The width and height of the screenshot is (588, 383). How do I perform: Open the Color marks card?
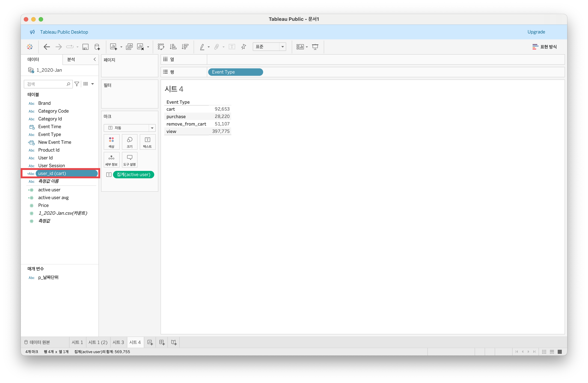tap(112, 142)
